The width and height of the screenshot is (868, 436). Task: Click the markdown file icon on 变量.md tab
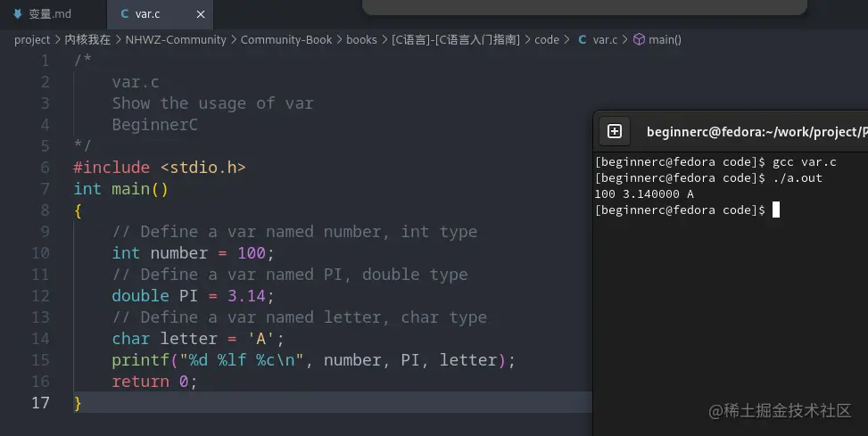pyautogui.click(x=18, y=13)
